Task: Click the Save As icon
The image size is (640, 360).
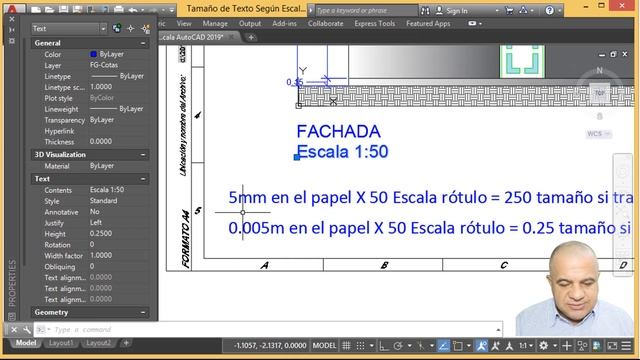Action: click(77, 9)
